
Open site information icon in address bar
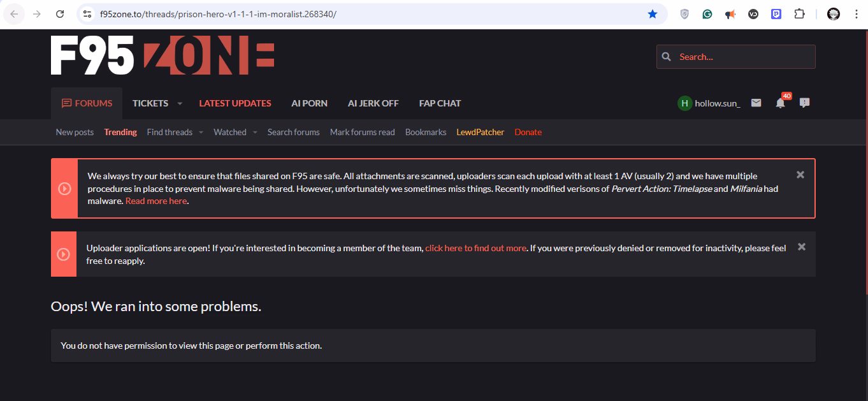point(88,14)
